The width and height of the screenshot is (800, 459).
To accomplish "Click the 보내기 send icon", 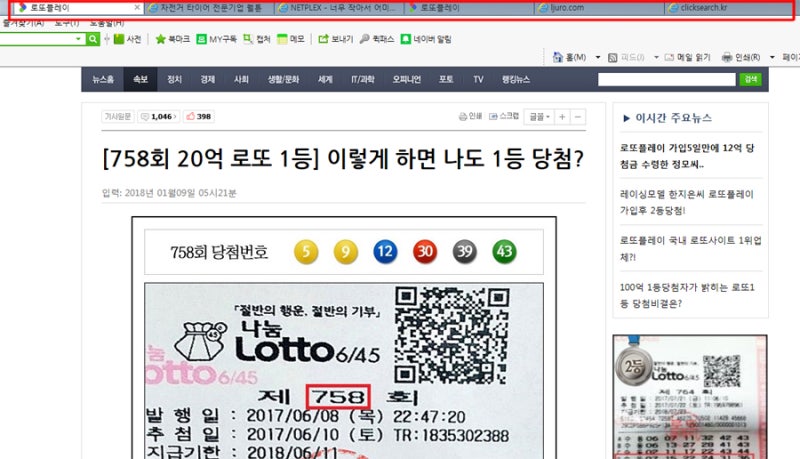I will point(323,39).
